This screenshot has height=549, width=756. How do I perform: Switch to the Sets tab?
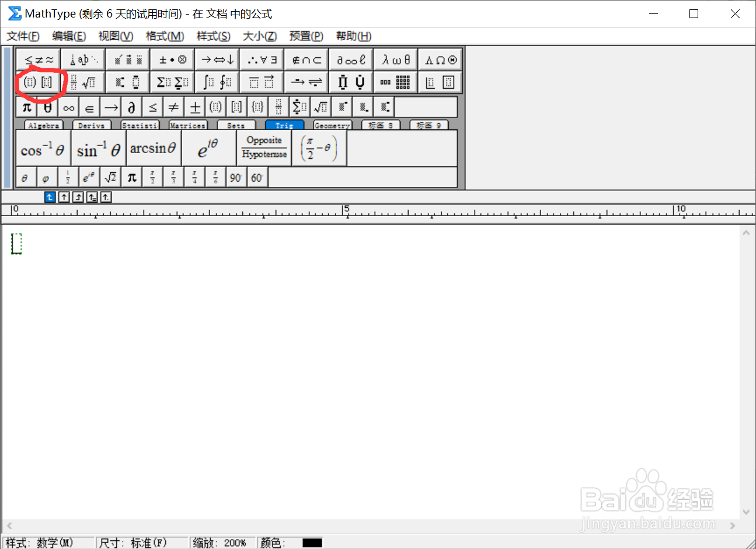tap(236, 125)
